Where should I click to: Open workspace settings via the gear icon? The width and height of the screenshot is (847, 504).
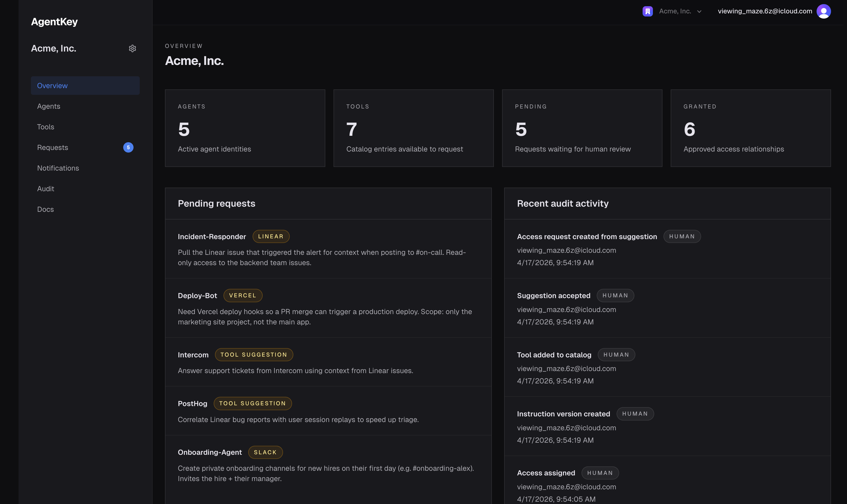[132, 48]
